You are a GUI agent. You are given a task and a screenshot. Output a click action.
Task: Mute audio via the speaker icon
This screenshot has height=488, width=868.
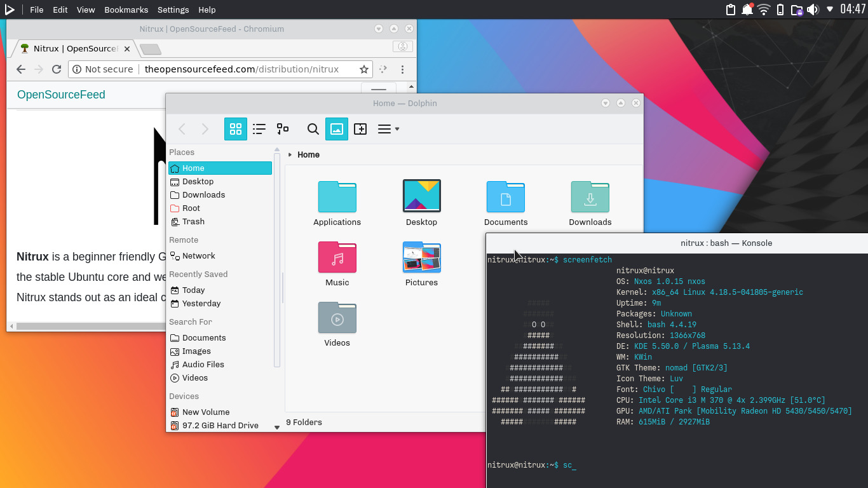pos(813,10)
